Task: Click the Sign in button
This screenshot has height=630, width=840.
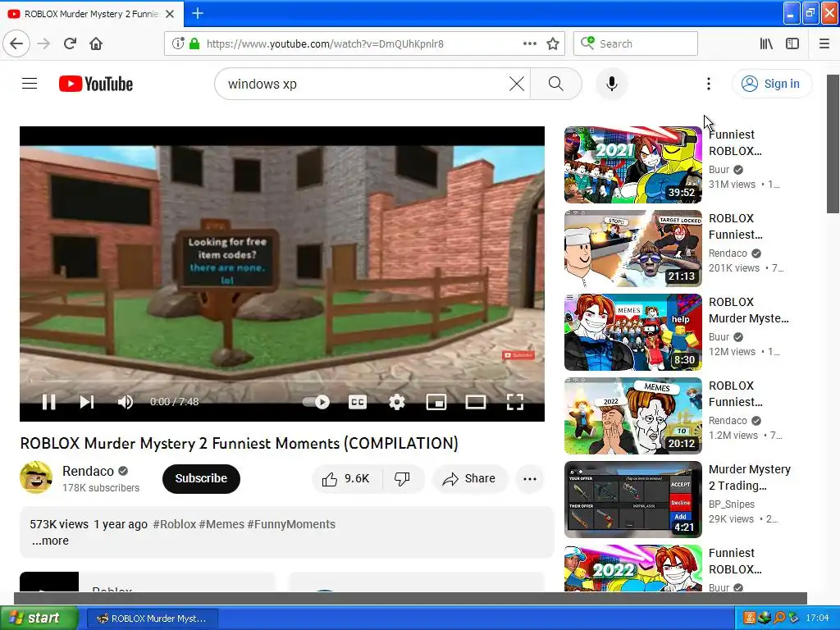Action: click(x=772, y=84)
